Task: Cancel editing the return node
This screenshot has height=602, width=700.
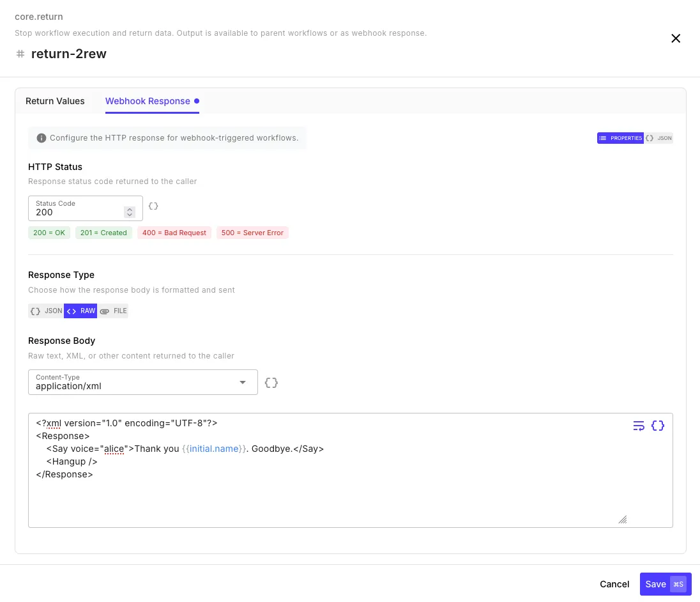Action: pos(614,584)
